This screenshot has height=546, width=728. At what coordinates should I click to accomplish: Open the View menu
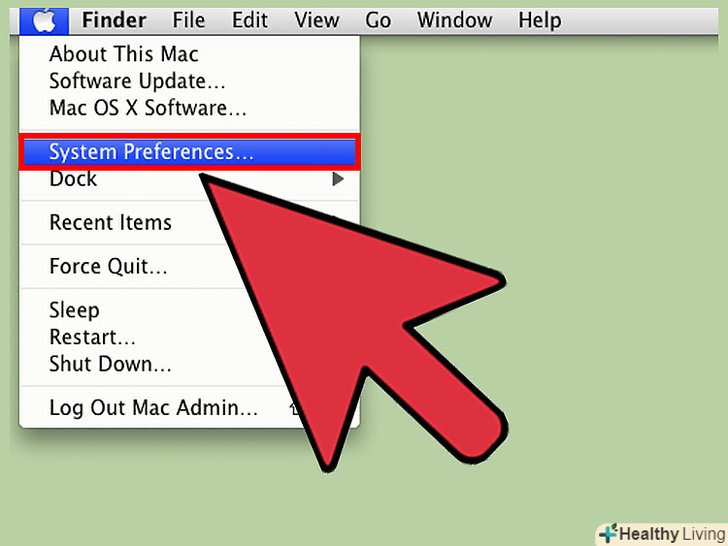[317, 20]
